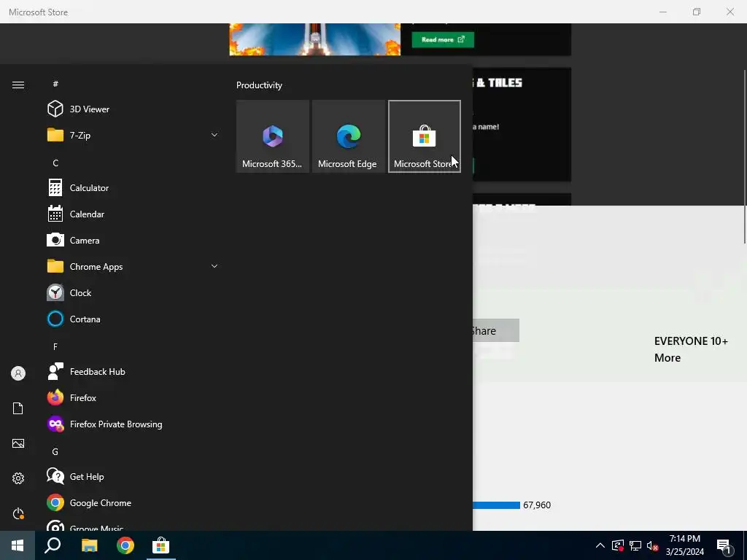Image resolution: width=747 pixels, height=560 pixels.
Task: Click the Productivity group title
Action: (x=259, y=85)
